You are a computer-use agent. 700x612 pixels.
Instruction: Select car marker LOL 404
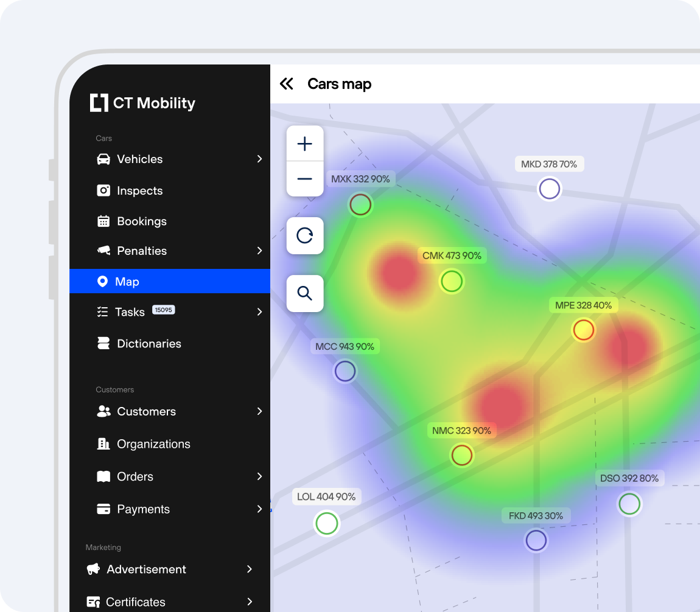327,523
